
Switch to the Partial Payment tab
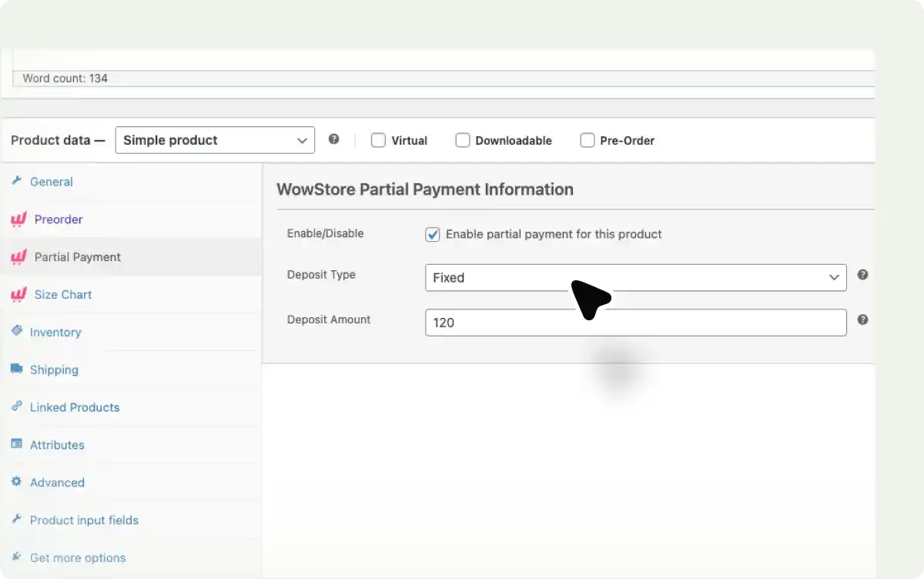77,256
